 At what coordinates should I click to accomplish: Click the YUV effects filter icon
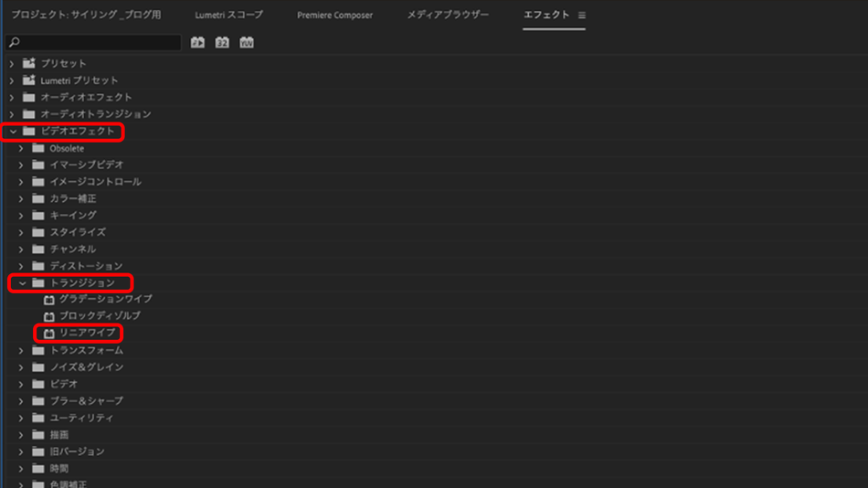[247, 43]
